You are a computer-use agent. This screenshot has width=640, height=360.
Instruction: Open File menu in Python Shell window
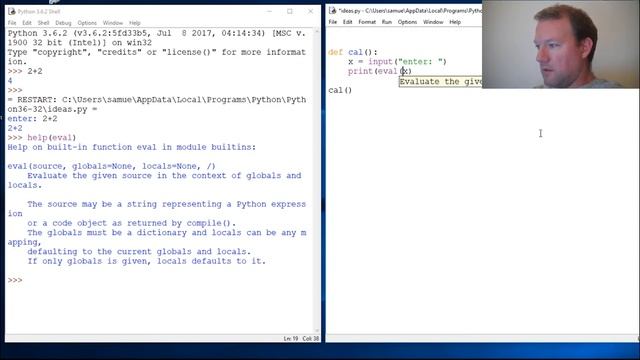tap(12, 23)
